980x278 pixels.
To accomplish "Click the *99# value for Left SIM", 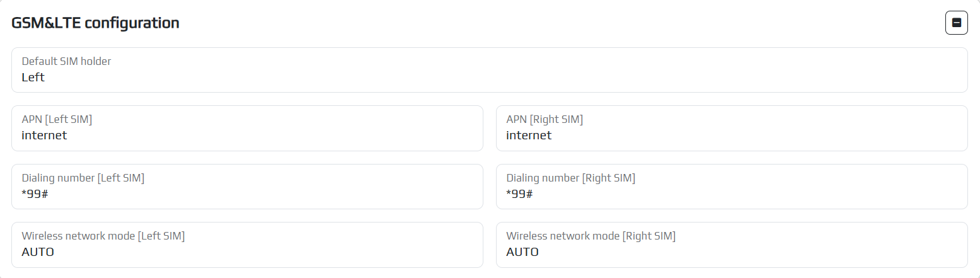I will (x=35, y=194).
